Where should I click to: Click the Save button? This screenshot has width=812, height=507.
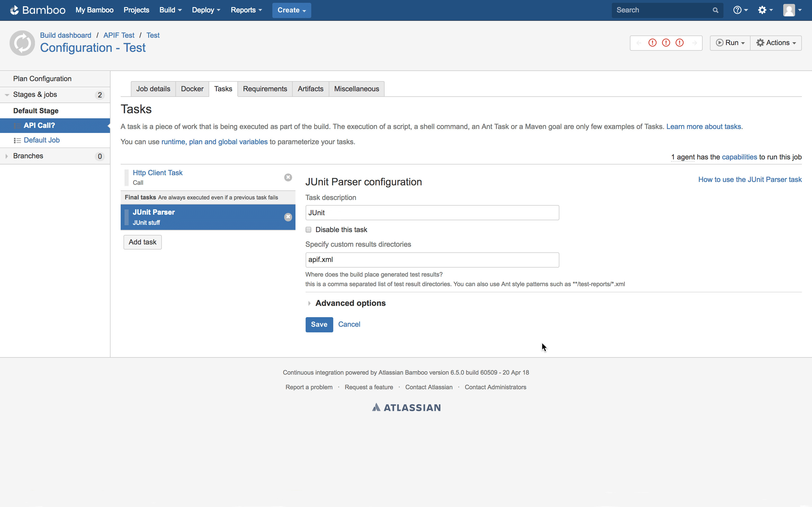(x=319, y=324)
